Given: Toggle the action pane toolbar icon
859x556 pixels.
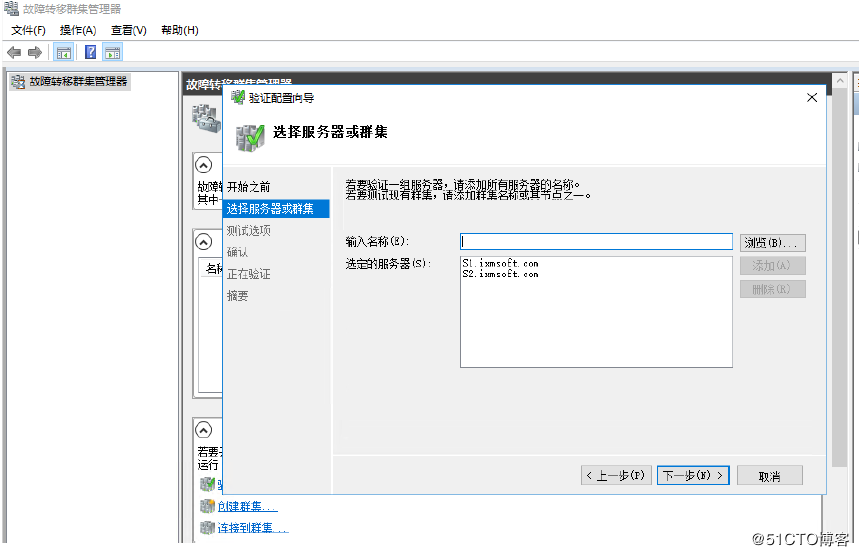Looking at the screenshot, I should click(113, 53).
